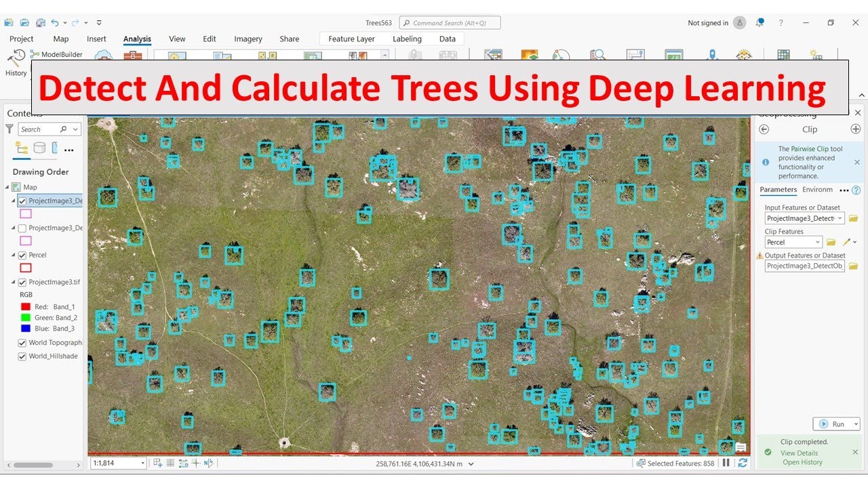
Task: Undo the last action
Action: 55,22
